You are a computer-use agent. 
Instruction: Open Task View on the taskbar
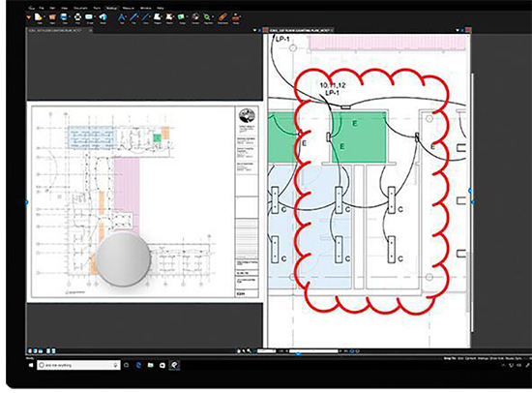(126, 365)
